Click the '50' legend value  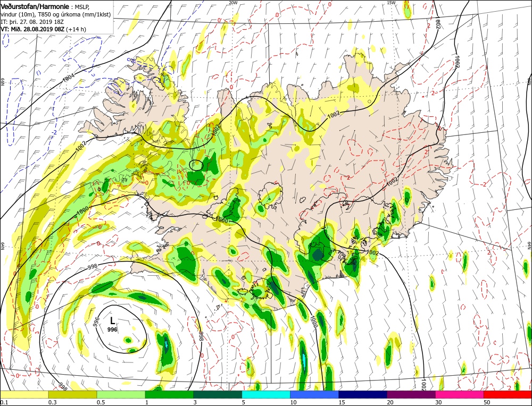(487, 402)
